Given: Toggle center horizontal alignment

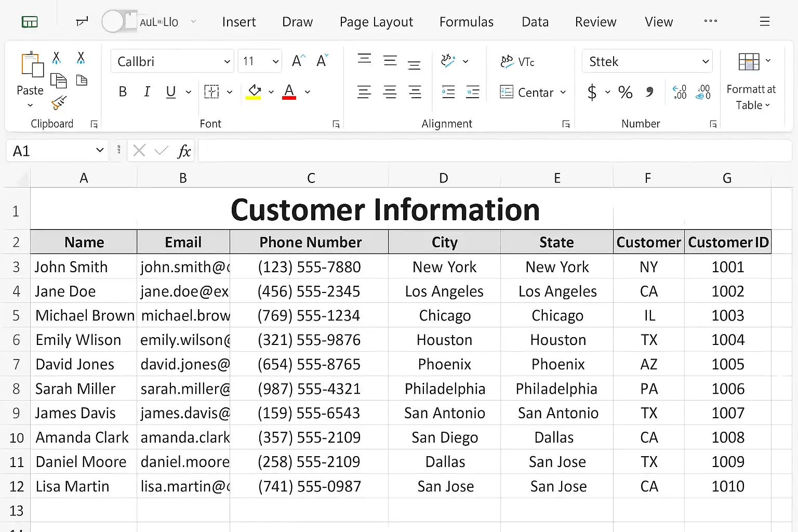Looking at the screenshot, I should tap(390, 92).
